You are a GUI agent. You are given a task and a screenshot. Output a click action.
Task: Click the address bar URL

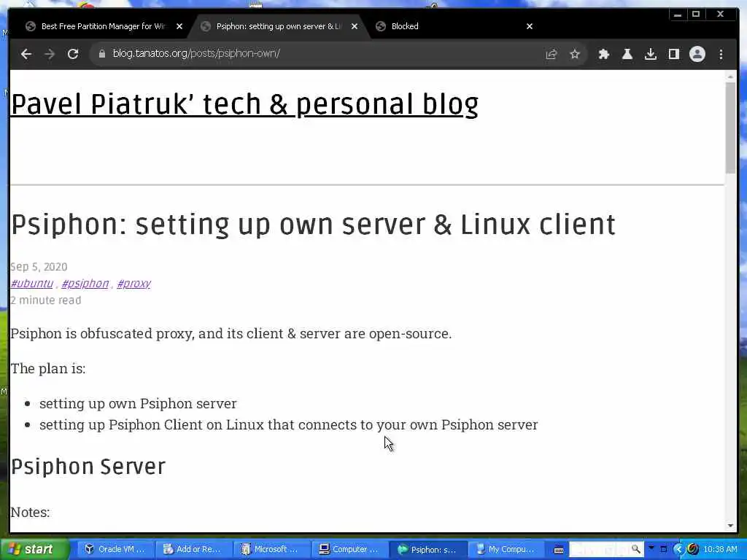pos(196,53)
